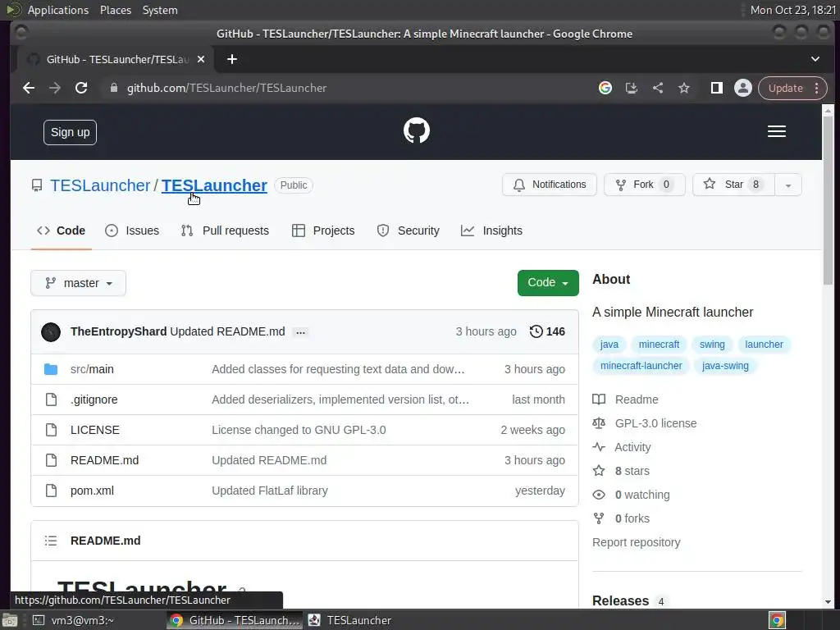
Task: Open the hamburger menu in GitHub header
Action: coord(776,131)
